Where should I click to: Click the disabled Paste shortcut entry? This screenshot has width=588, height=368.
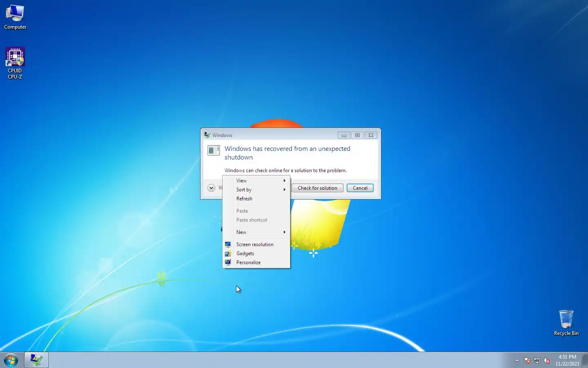tap(256, 220)
